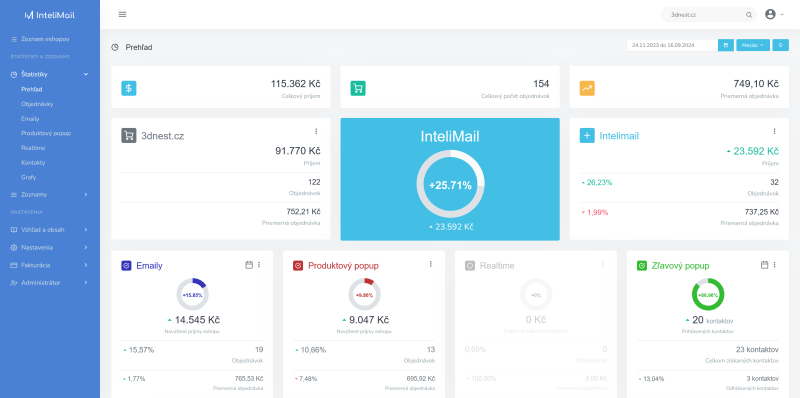Screen dimensions: 800x398
Task: Click the 14.545 Kč Emaily revenue
Action: (x=197, y=320)
